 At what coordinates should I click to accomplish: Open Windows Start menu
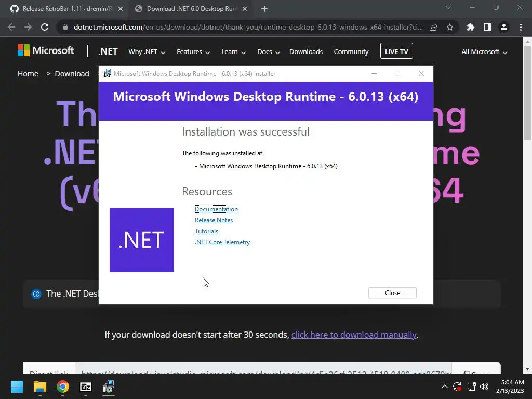coord(17,387)
